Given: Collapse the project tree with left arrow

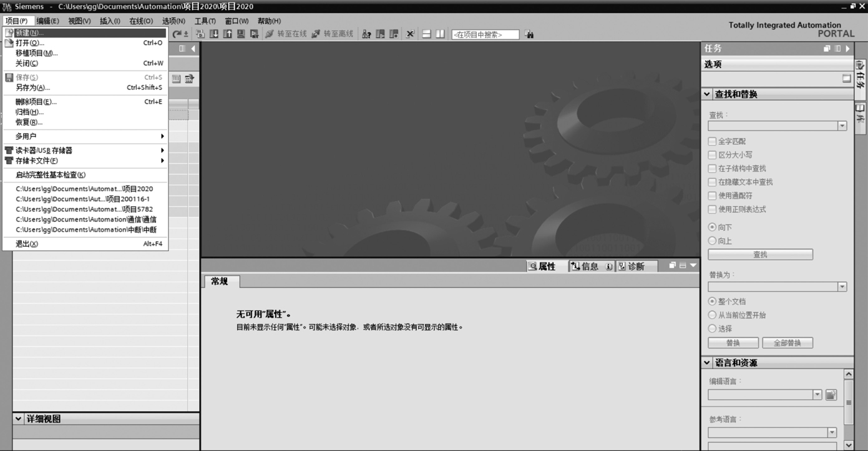Looking at the screenshot, I should 193,49.
